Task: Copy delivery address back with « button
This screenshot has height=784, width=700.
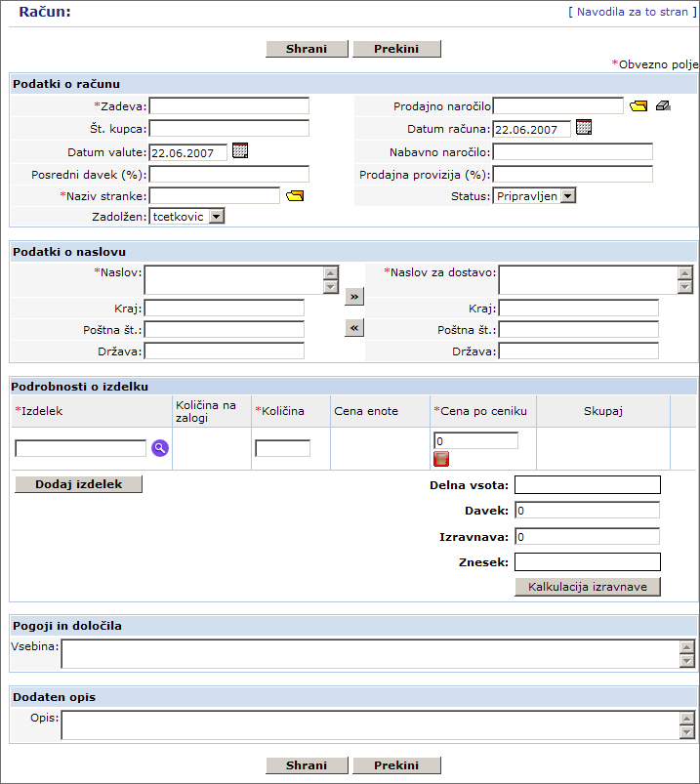Action: click(353, 328)
